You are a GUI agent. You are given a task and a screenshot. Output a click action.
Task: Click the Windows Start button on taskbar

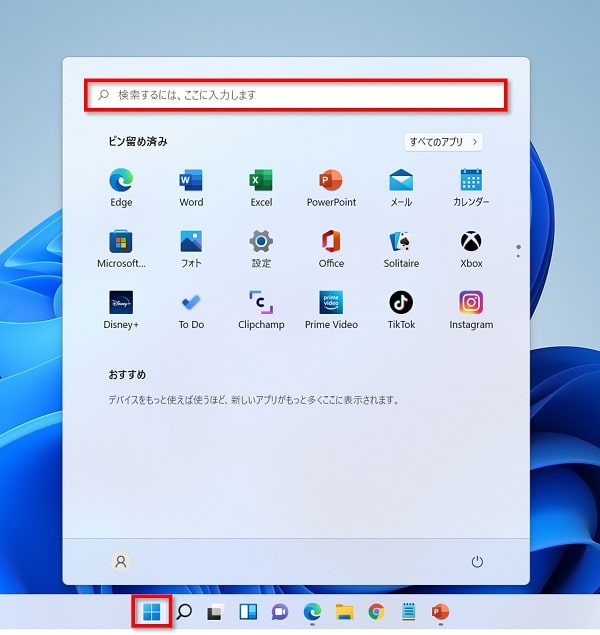[152, 612]
